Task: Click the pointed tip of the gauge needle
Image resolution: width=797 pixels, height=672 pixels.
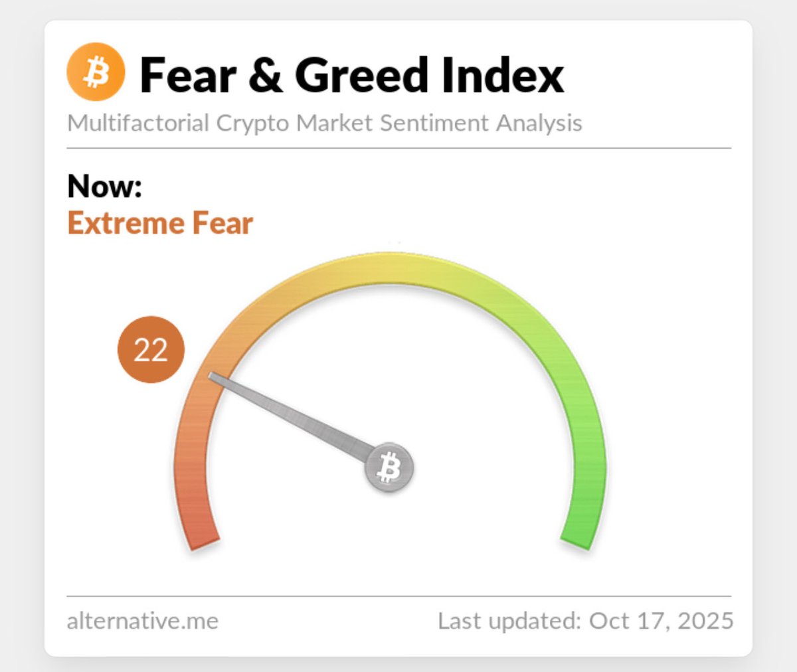Action: coord(213,377)
